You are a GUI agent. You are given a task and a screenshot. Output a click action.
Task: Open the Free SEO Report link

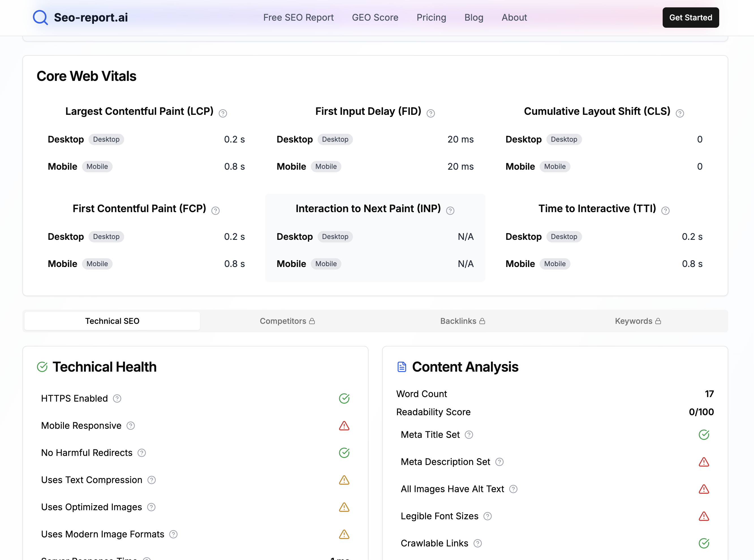[298, 17]
